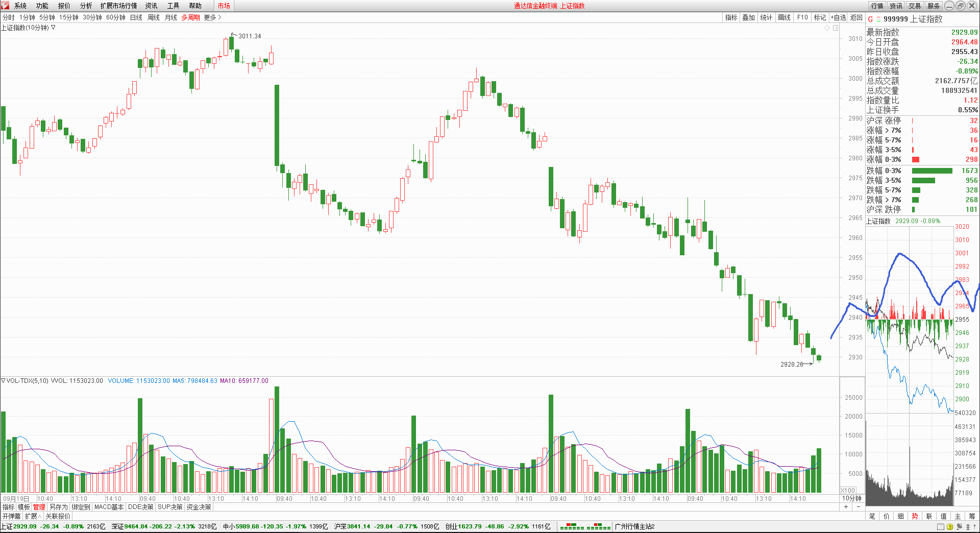The image size is (980, 533).
Task: Click the list panel icon in status bar
Action: (940, 527)
